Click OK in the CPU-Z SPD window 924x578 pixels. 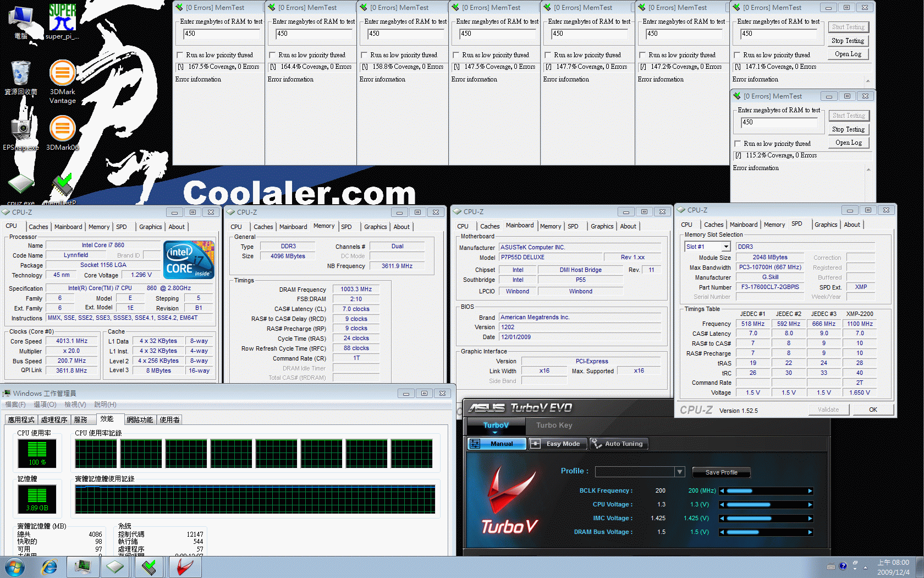point(873,410)
